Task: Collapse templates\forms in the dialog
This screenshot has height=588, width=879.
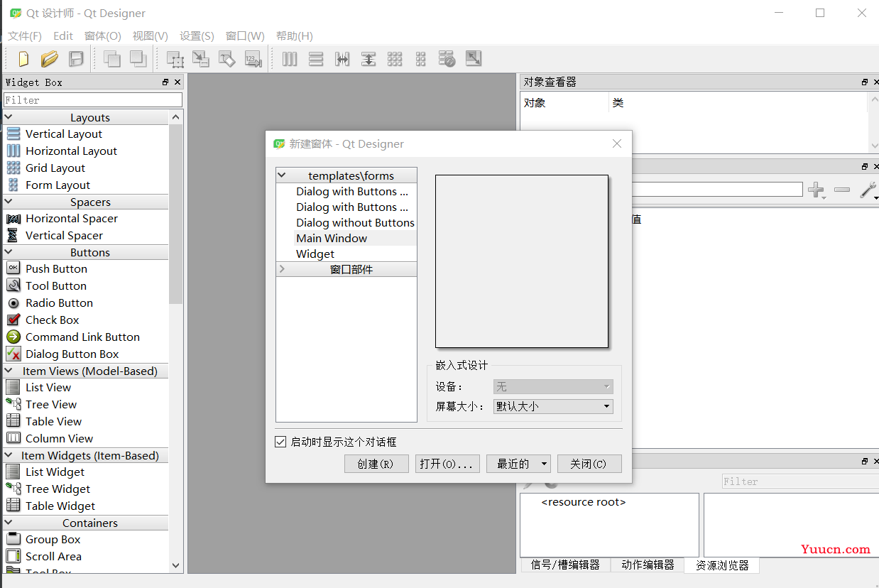Action: click(282, 175)
